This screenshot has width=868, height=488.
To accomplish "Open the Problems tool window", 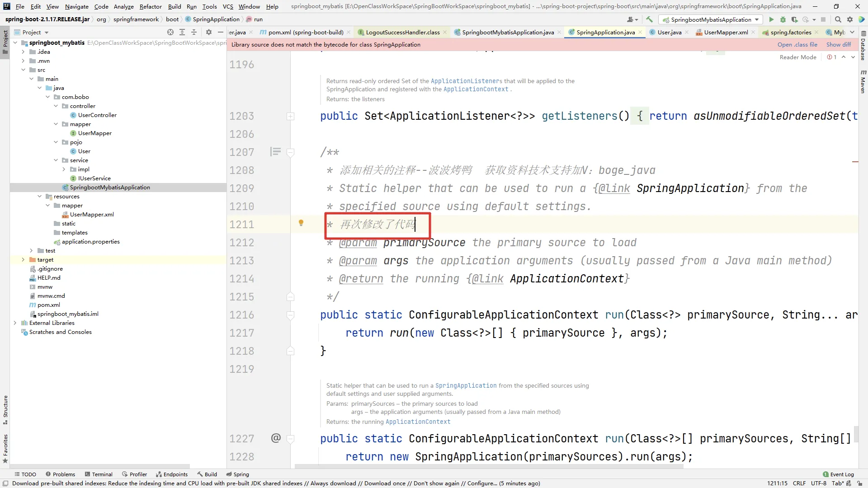I will pos(61,474).
